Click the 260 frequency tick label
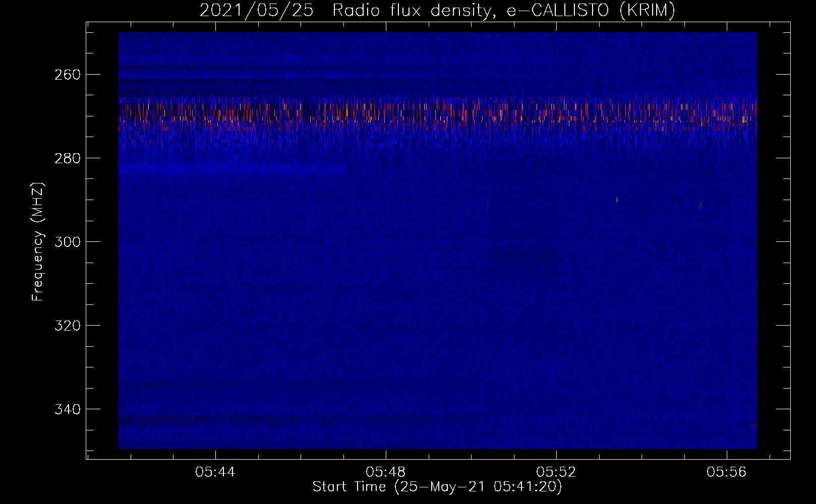Screen dimensions: 816x504 (x=68, y=75)
